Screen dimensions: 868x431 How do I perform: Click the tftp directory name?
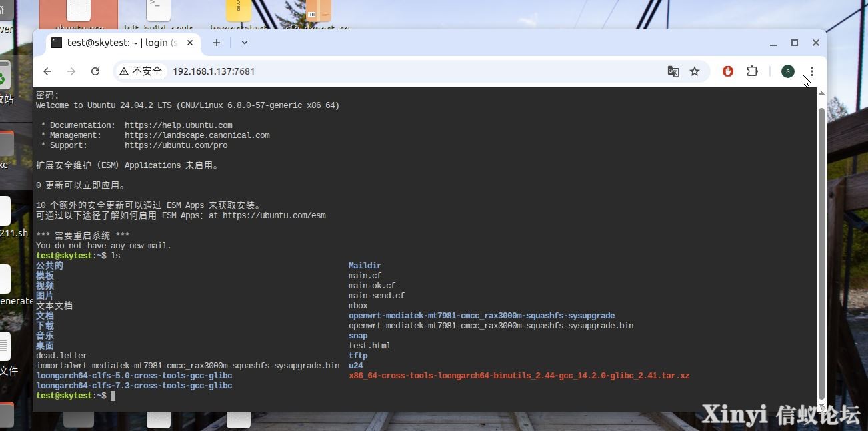click(358, 356)
